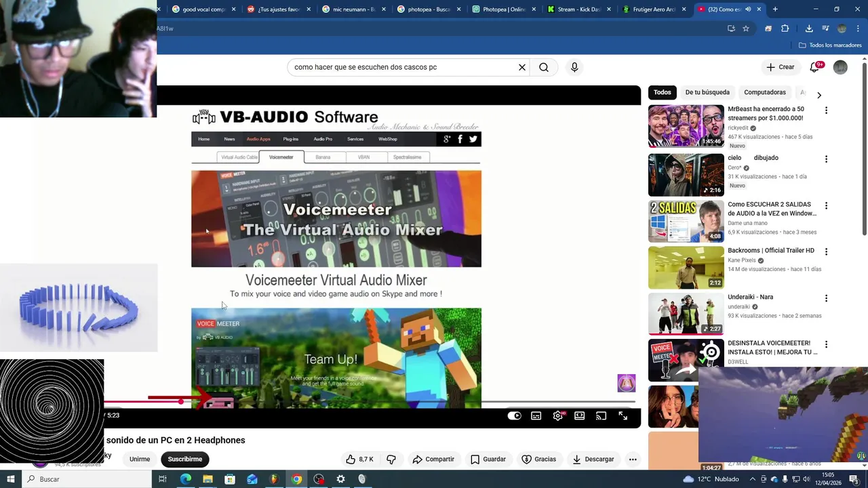Open more actions ellipsis below the video
The height and width of the screenshot is (488, 868).
point(633,459)
